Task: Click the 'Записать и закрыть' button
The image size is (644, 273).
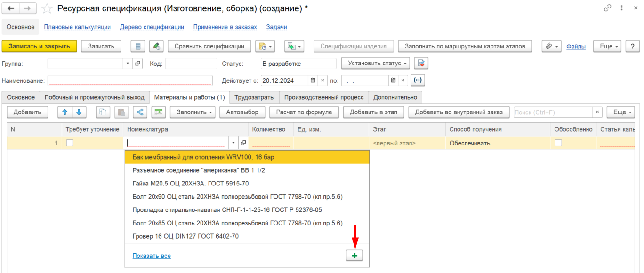Action: click(40, 46)
